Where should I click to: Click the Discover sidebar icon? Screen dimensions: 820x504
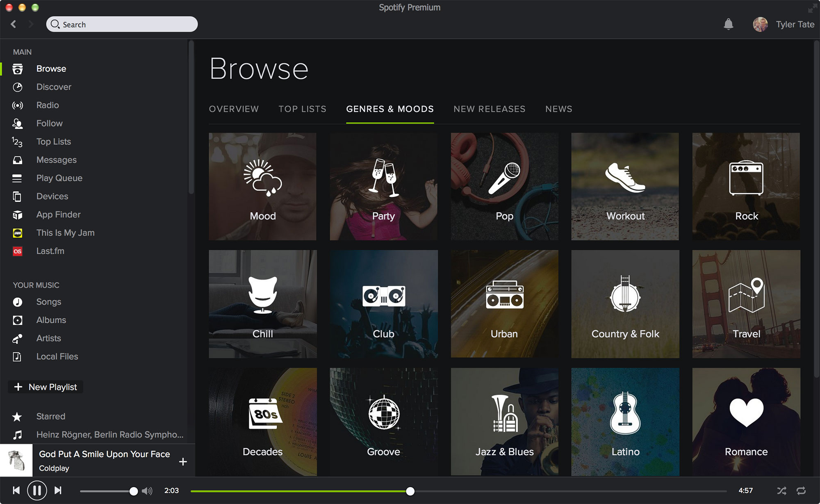coord(18,87)
